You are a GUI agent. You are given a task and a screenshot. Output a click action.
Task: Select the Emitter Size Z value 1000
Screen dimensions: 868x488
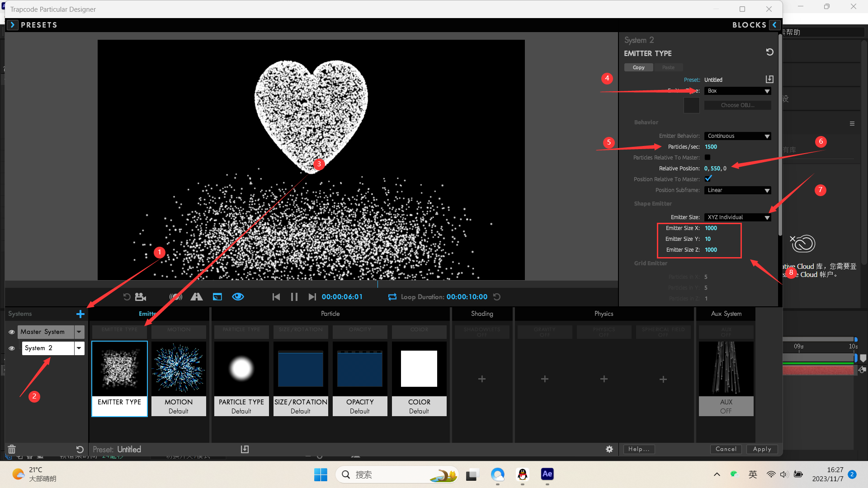(711, 250)
